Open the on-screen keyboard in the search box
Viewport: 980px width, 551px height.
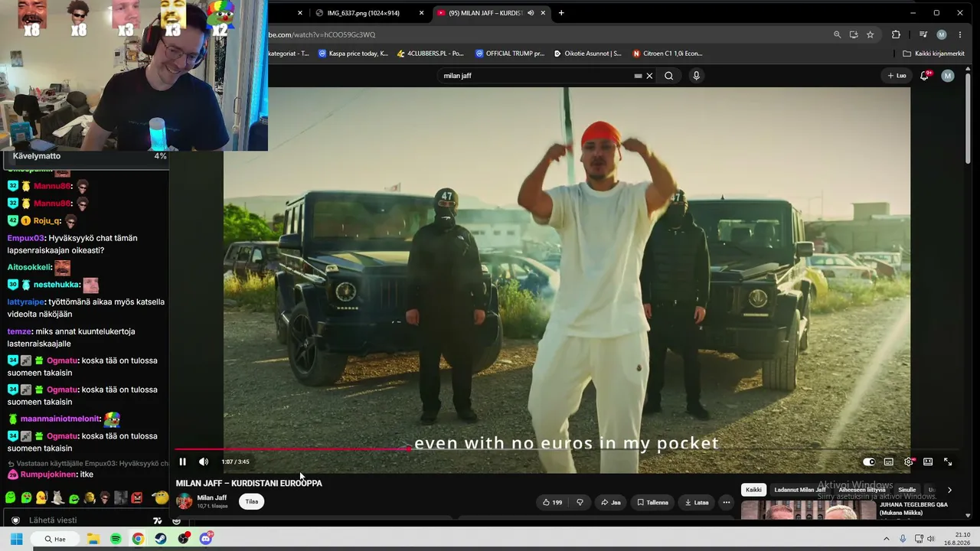638,76
